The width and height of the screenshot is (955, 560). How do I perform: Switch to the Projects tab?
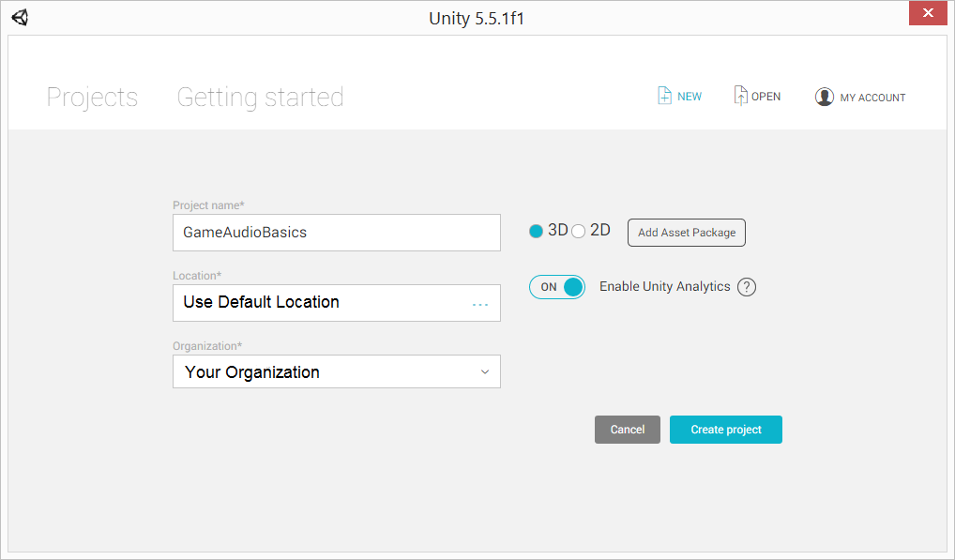(92, 98)
